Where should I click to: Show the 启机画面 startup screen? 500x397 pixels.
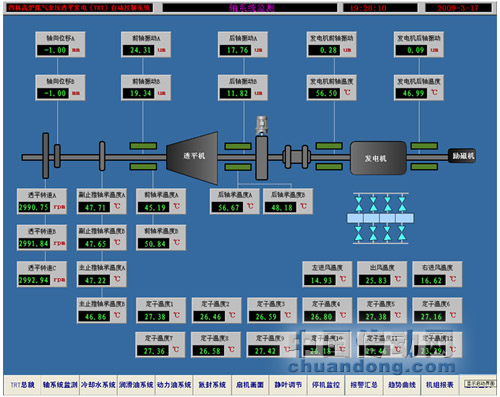click(x=250, y=385)
